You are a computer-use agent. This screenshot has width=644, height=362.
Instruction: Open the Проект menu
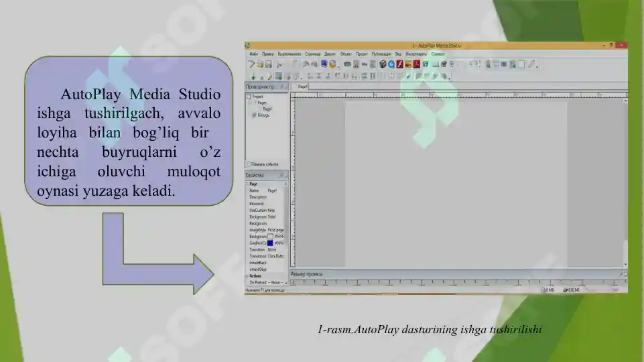(x=362, y=54)
